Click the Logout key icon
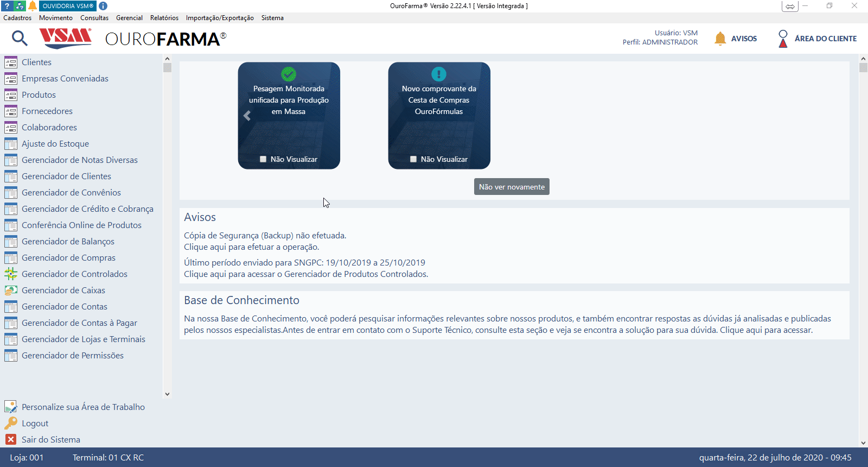 point(11,423)
